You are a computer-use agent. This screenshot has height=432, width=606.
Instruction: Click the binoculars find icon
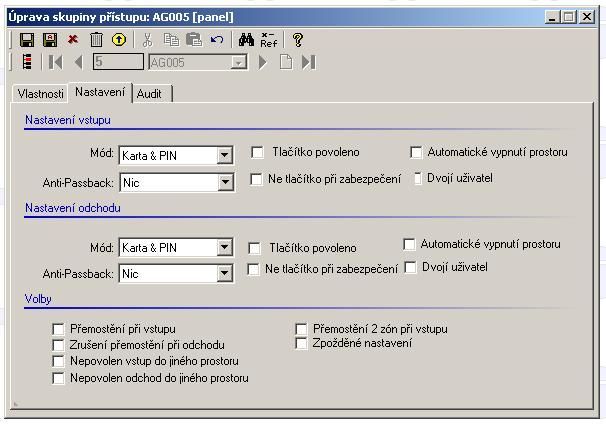pos(246,40)
